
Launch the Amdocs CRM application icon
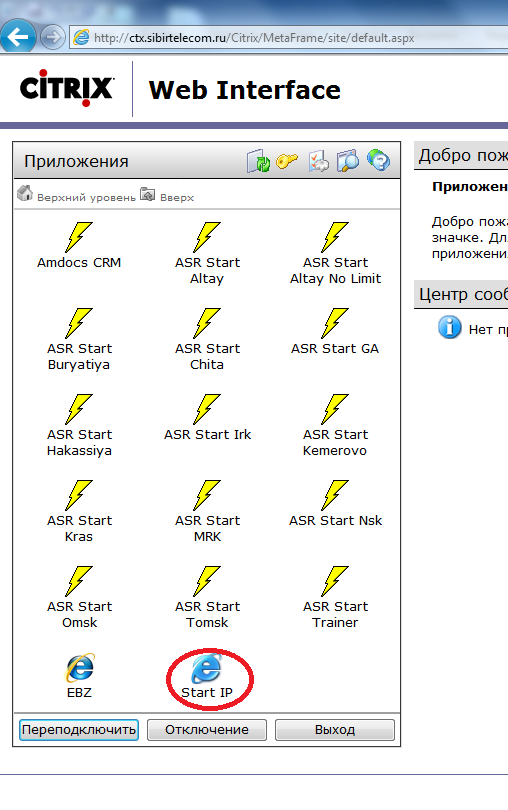point(79,238)
